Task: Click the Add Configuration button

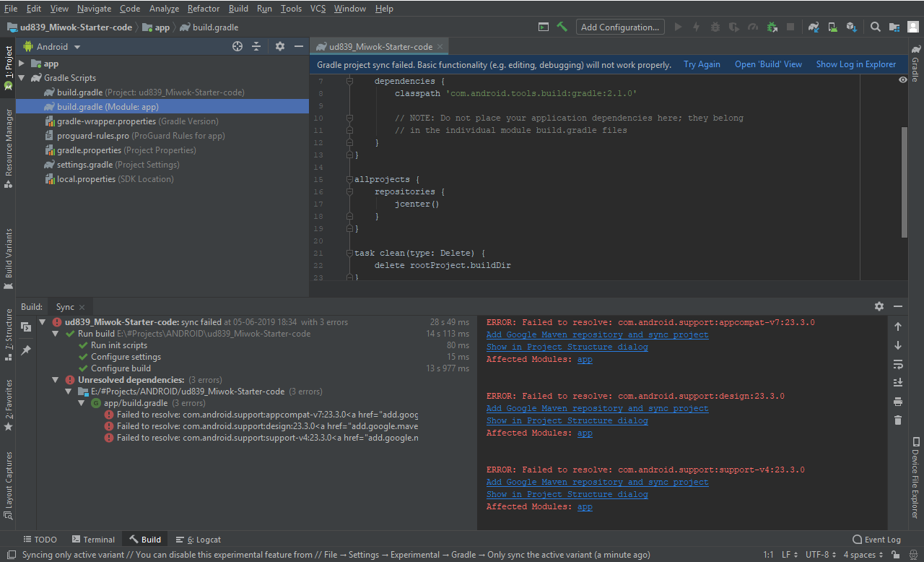Action: point(620,27)
